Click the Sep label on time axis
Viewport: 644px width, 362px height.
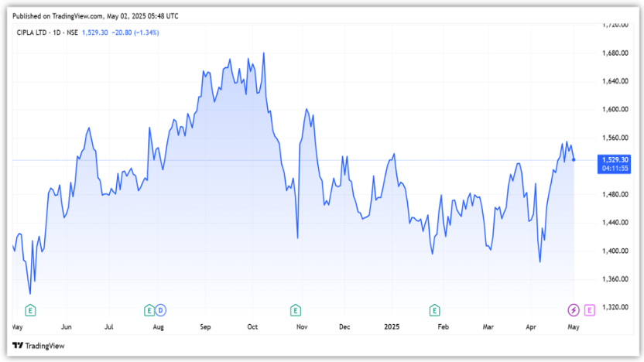point(205,327)
